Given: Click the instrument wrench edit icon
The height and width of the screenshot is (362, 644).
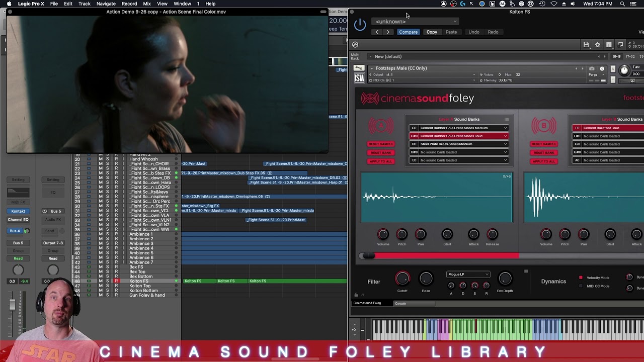Looking at the screenshot, I should click(x=359, y=68).
